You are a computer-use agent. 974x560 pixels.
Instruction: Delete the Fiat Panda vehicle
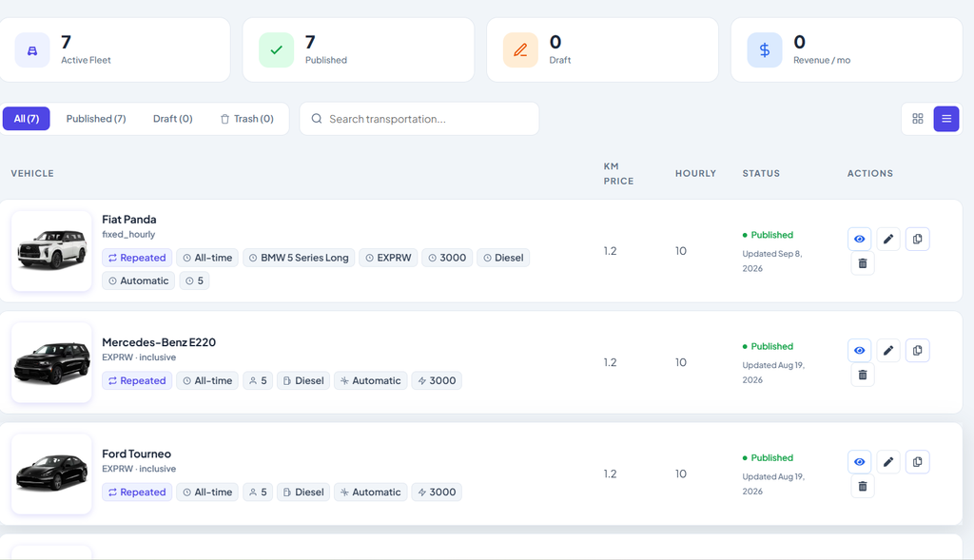pos(862,263)
